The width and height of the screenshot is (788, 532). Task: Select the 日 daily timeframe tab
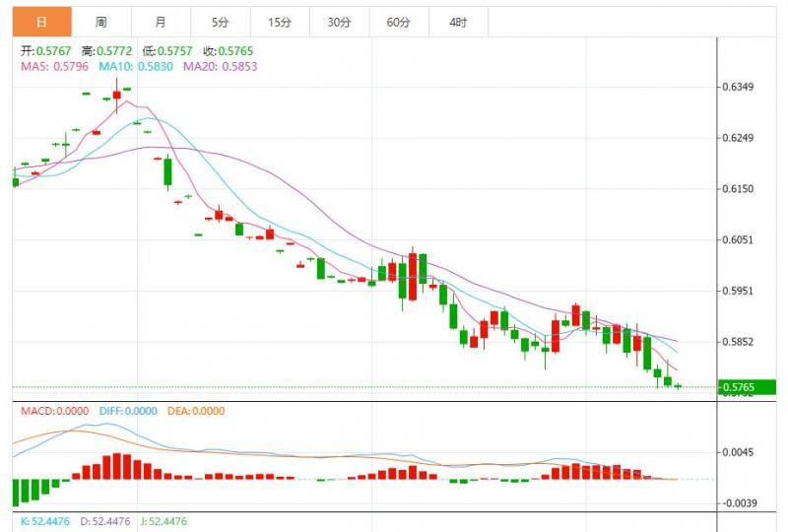pos(42,22)
